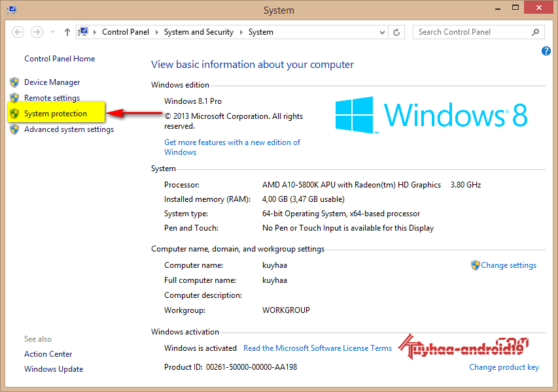
Task: Open Help with the blue question mark
Action: (546, 51)
